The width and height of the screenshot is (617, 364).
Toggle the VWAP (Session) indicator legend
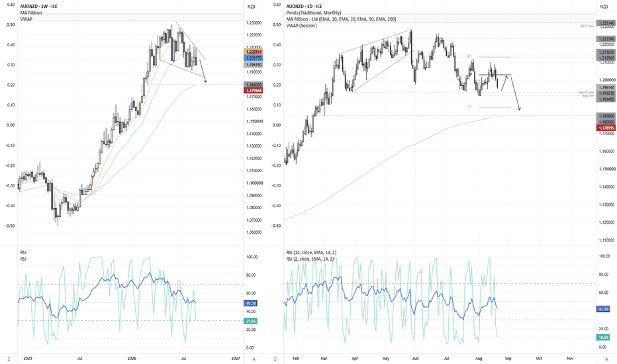click(x=301, y=26)
